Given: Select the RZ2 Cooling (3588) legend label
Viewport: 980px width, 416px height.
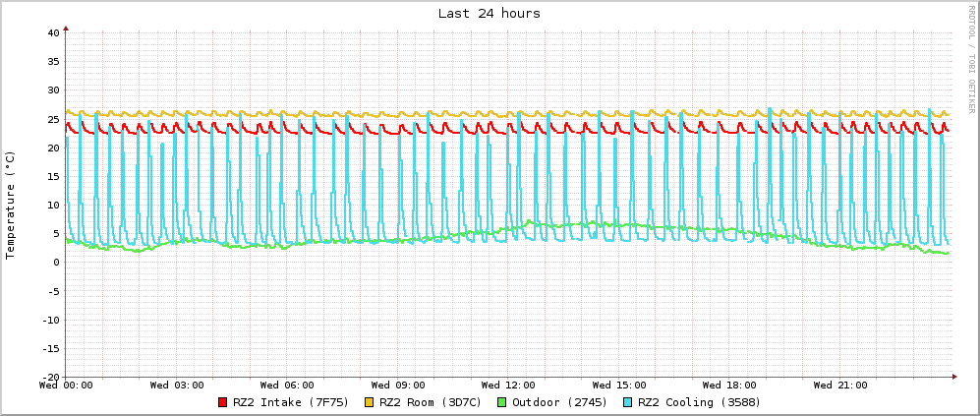Looking at the screenshot, I should pos(699,402).
